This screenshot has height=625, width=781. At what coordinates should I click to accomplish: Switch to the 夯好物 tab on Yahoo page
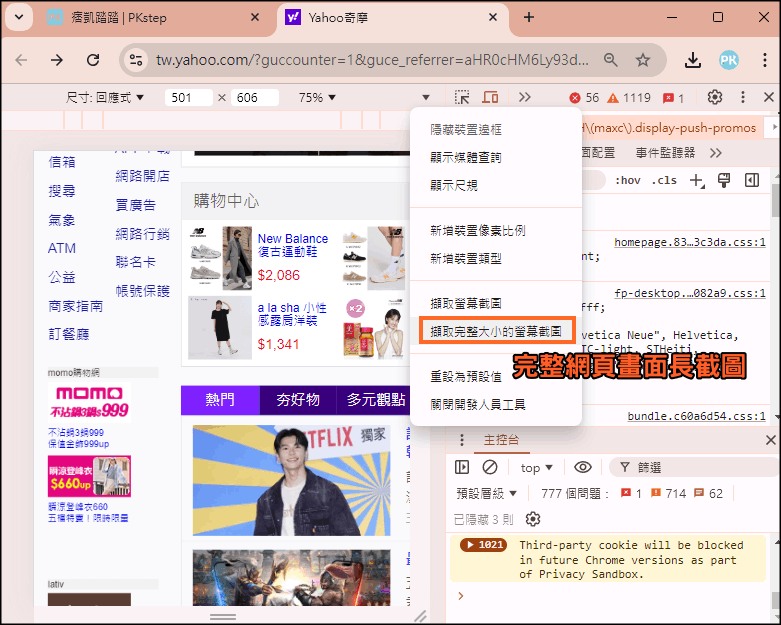pos(298,400)
